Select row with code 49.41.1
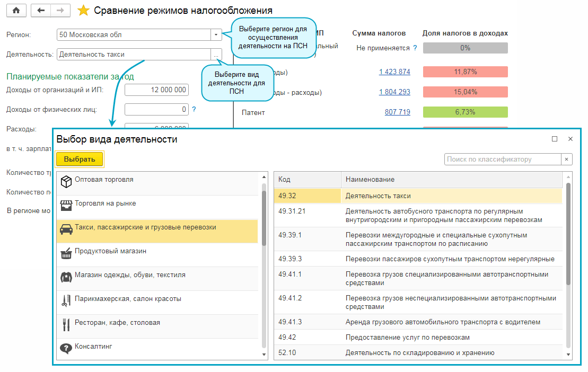 pos(418,278)
